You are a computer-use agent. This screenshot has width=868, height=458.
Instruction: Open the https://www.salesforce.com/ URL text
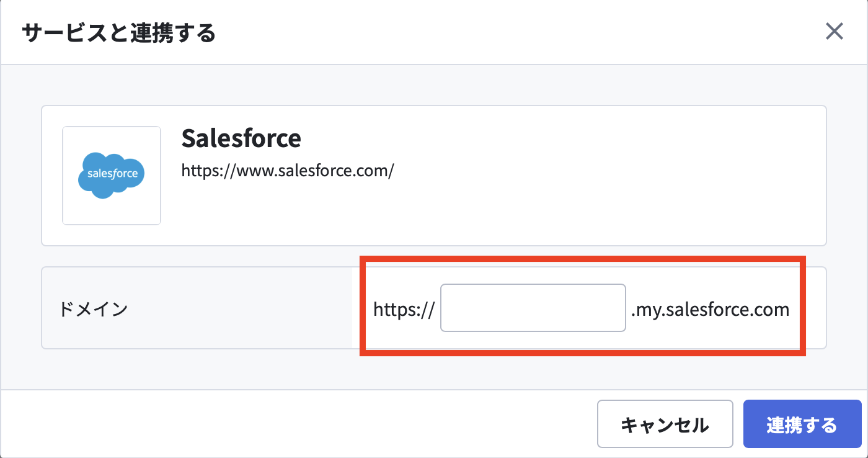point(288,170)
